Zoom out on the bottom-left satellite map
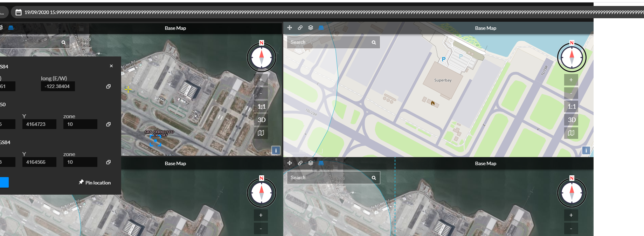644x236 pixels. click(x=261, y=228)
